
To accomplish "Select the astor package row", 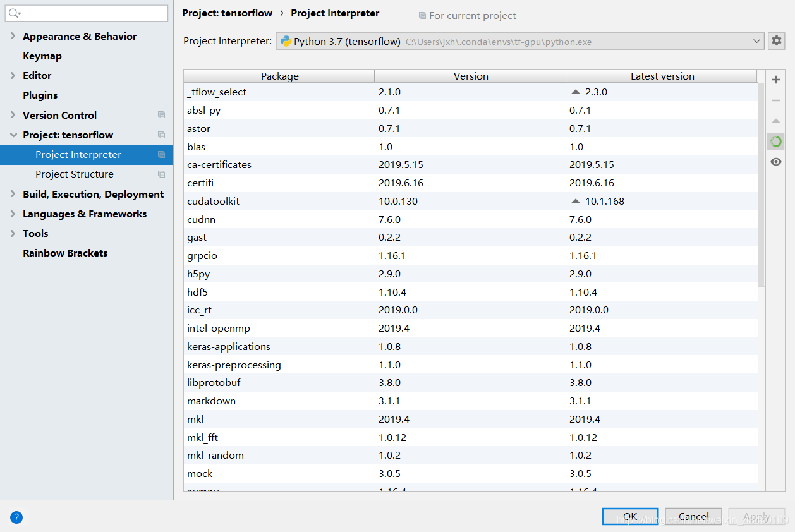I will click(x=471, y=128).
